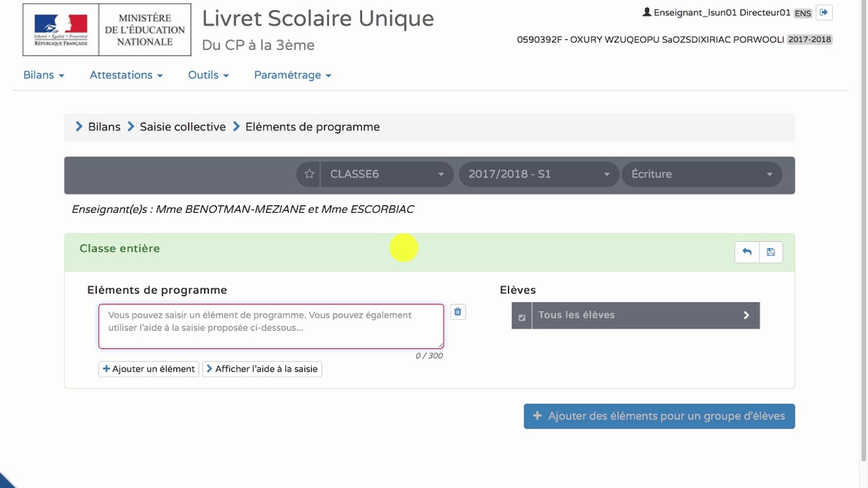Click the user profile icon before Enseignant_lsun01
868x488 pixels.
pos(647,12)
